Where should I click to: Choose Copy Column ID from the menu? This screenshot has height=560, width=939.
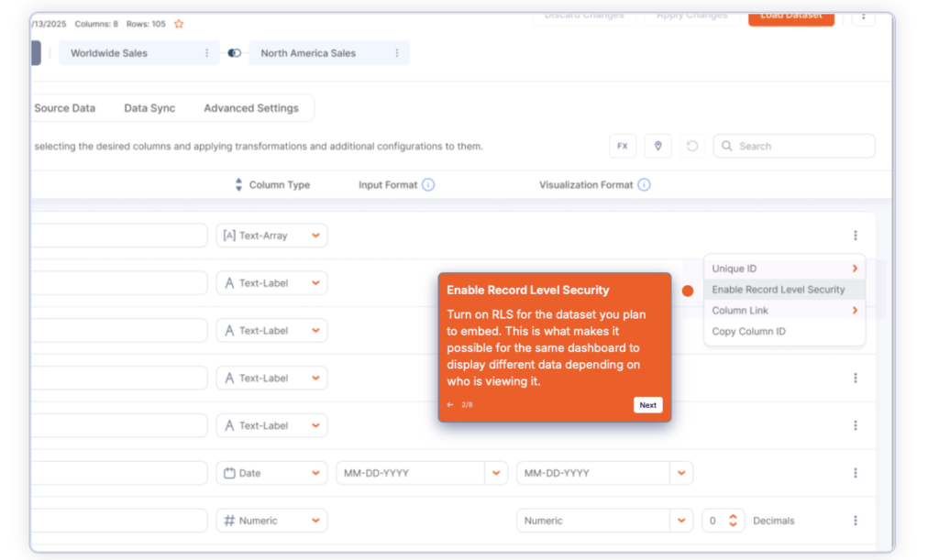coord(748,332)
